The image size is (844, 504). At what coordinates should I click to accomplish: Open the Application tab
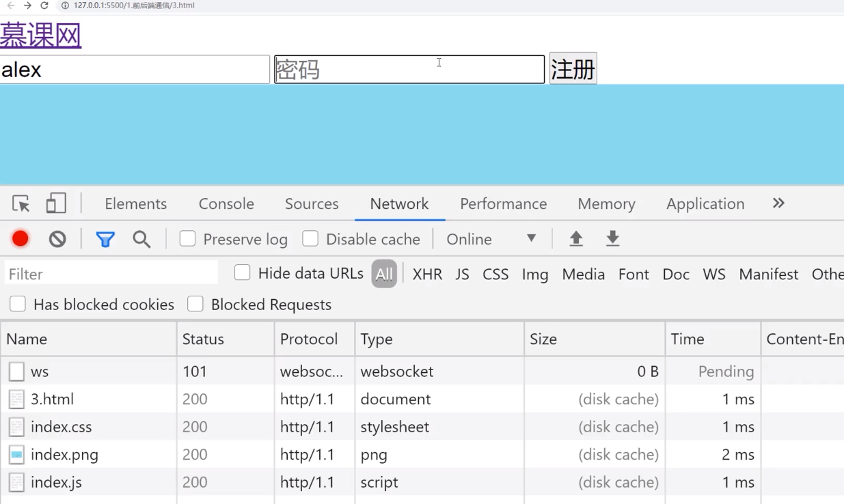click(x=705, y=204)
